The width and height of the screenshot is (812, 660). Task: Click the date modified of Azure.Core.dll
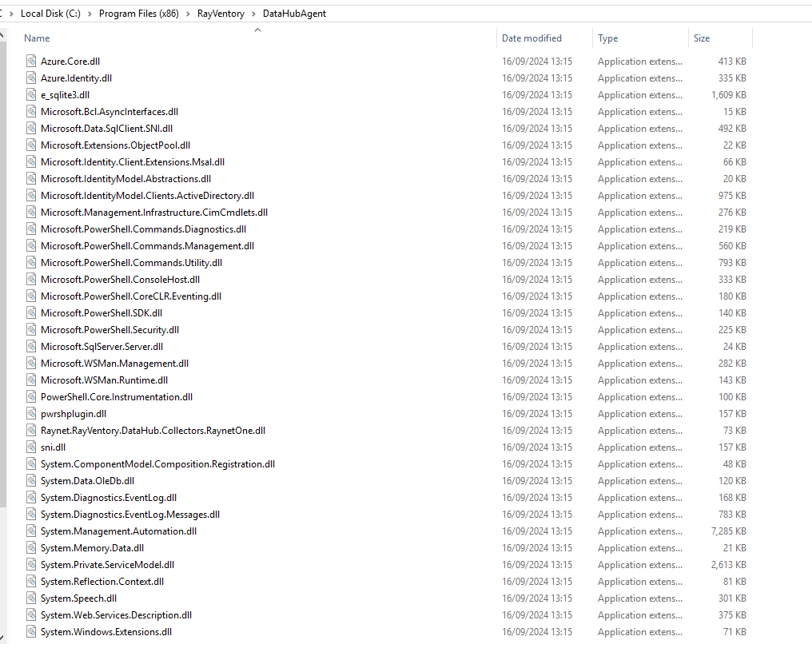tap(537, 61)
